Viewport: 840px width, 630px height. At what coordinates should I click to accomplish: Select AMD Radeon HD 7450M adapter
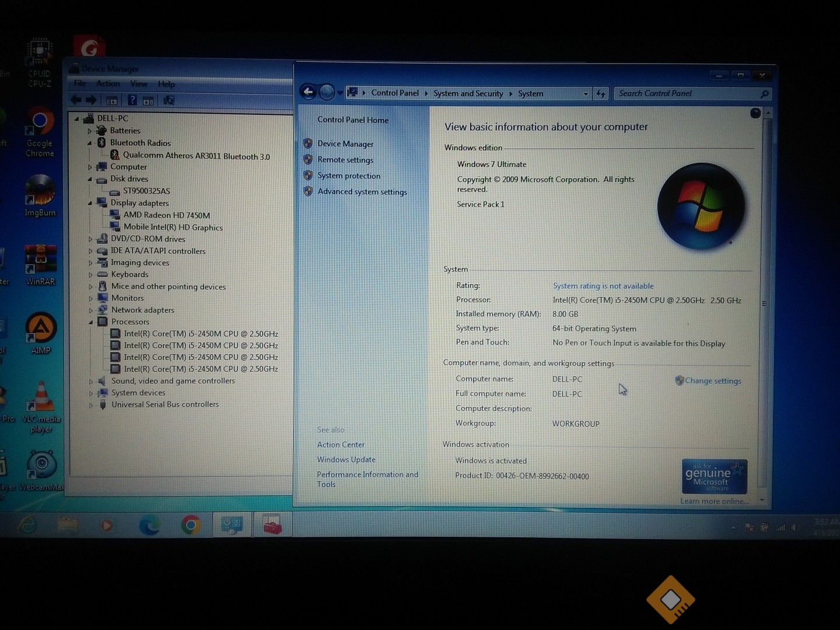[166, 215]
